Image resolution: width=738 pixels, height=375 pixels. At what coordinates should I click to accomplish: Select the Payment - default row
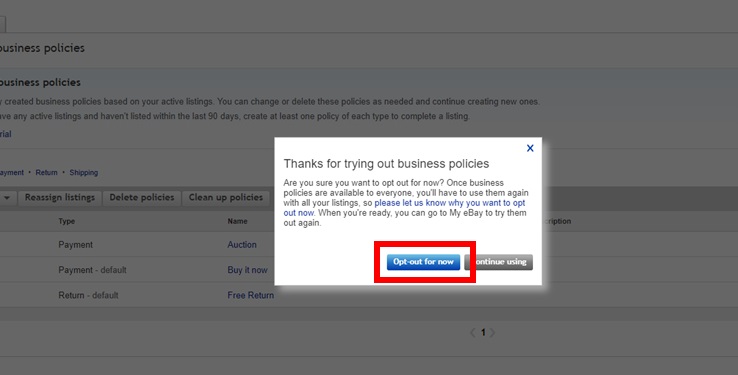click(369, 270)
